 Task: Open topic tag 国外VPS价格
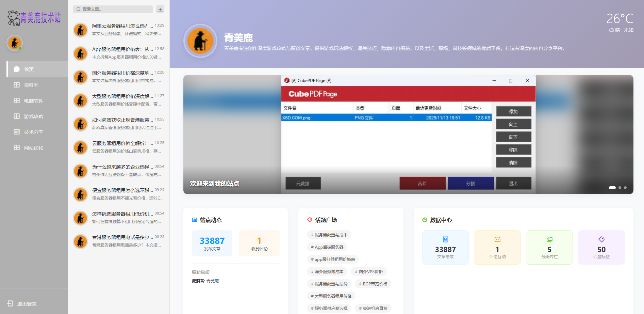[x=369, y=271]
